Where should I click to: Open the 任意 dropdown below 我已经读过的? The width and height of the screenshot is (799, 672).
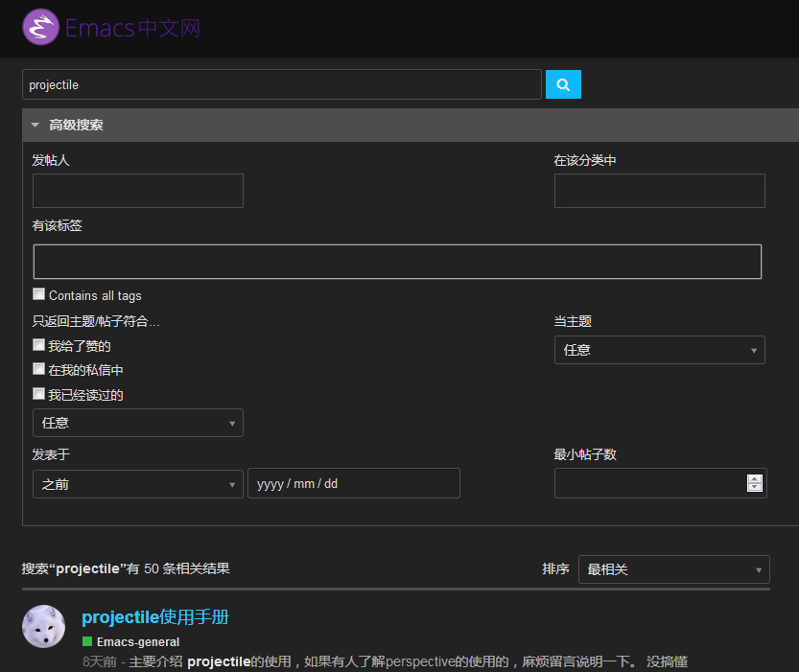pyautogui.click(x=138, y=423)
